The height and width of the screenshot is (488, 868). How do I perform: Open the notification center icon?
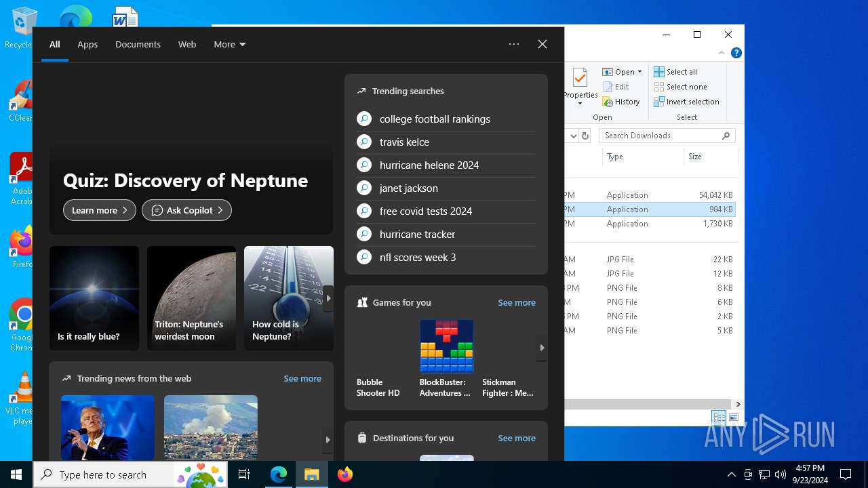(x=846, y=474)
